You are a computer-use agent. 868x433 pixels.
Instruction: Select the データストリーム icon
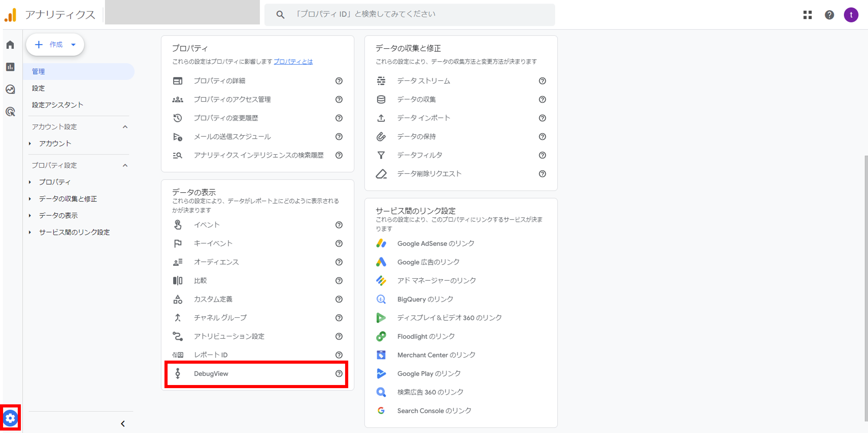point(381,81)
